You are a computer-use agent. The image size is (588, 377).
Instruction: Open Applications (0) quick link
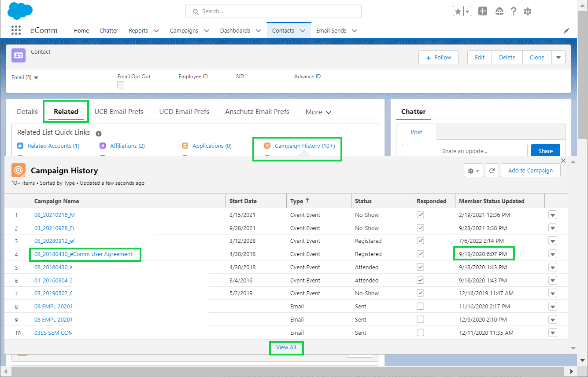pos(212,146)
